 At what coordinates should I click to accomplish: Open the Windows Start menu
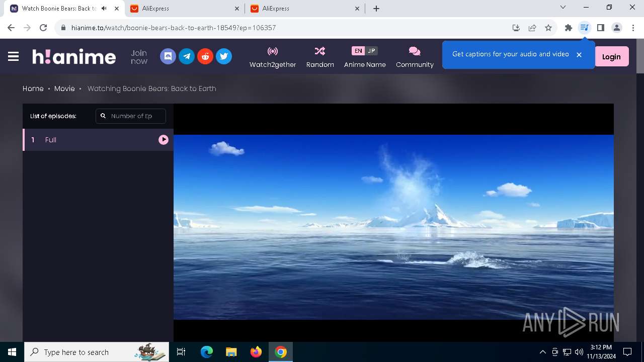pyautogui.click(x=12, y=352)
